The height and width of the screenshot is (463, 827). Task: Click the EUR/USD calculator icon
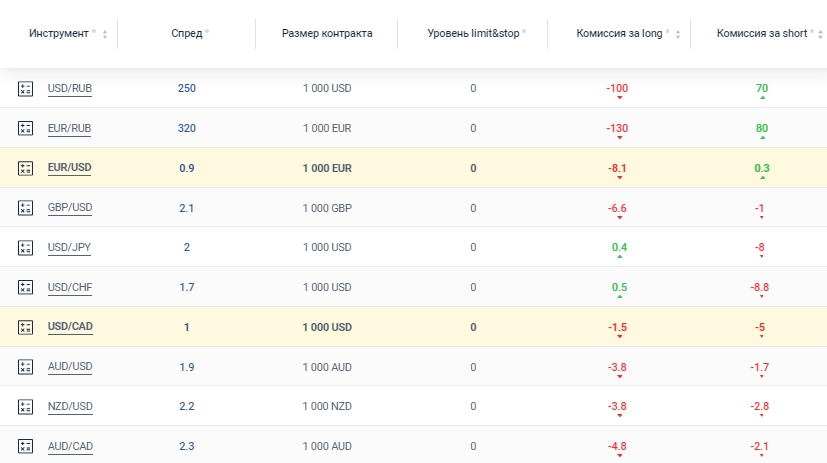coord(26,168)
